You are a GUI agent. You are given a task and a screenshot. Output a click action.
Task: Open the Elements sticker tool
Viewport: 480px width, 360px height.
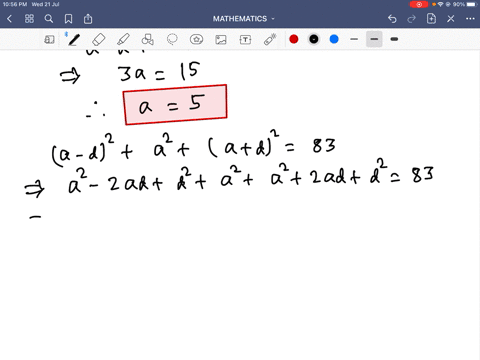197,40
